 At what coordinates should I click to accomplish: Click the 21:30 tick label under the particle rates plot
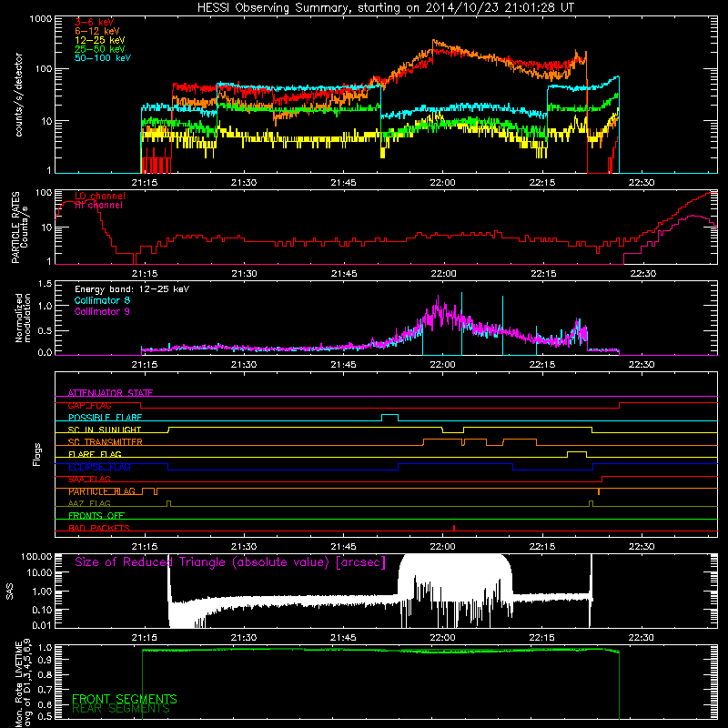coord(244,274)
